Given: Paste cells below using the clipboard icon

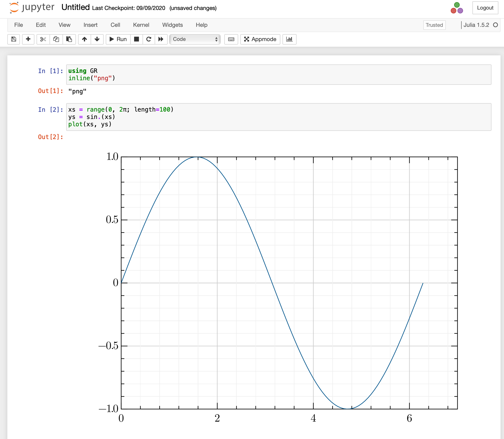Looking at the screenshot, I should coord(69,39).
